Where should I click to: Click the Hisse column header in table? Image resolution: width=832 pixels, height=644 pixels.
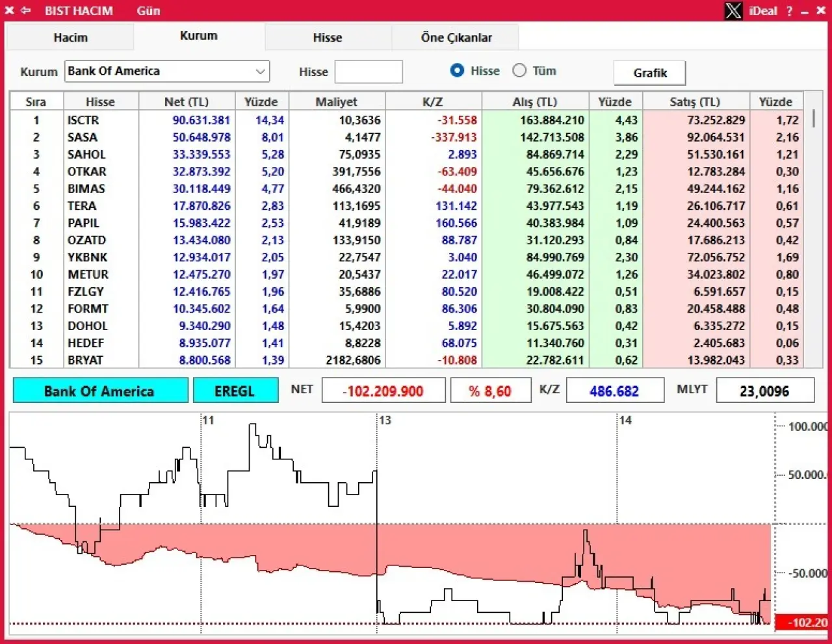100,102
